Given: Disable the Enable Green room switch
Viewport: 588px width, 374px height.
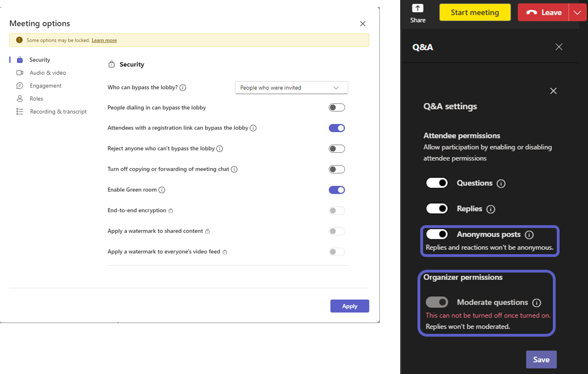Looking at the screenshot, I should [337, 190].
